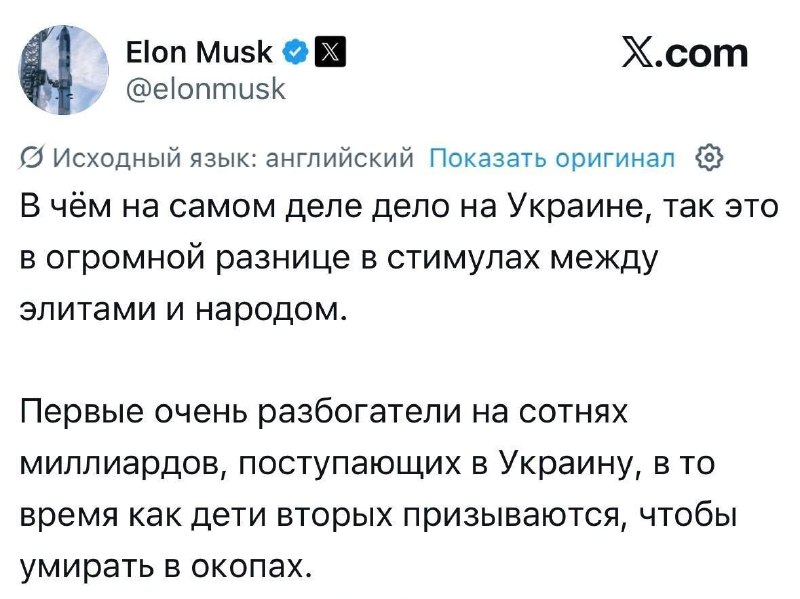
Task: Open translation settings gear icon
Action: pos(709,158)
